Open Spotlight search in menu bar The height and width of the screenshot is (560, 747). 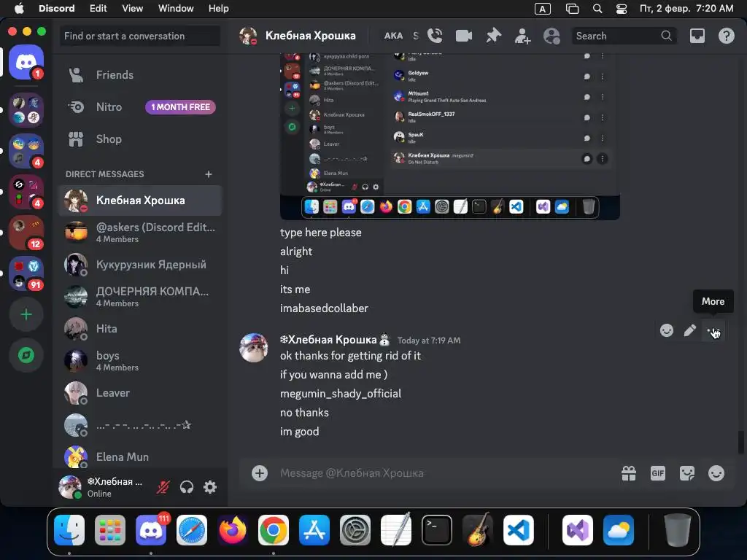pyautogui.click(x=597, y=9)
